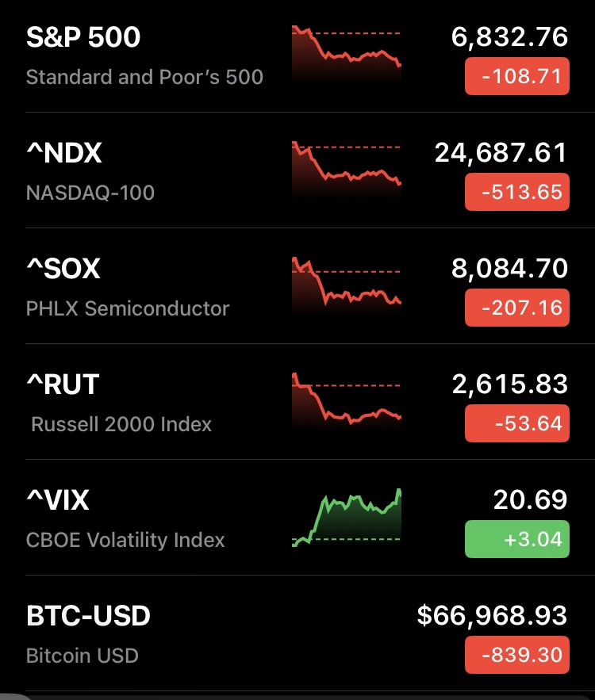Click the Bitcoin price $66,968.93
Screen dimensions: 595x700
tap(492, 616)
